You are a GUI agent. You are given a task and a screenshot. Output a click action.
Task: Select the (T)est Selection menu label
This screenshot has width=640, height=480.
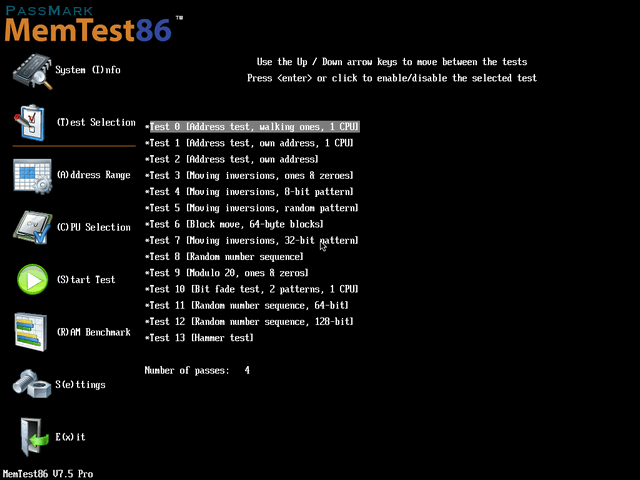pos(96,122)
